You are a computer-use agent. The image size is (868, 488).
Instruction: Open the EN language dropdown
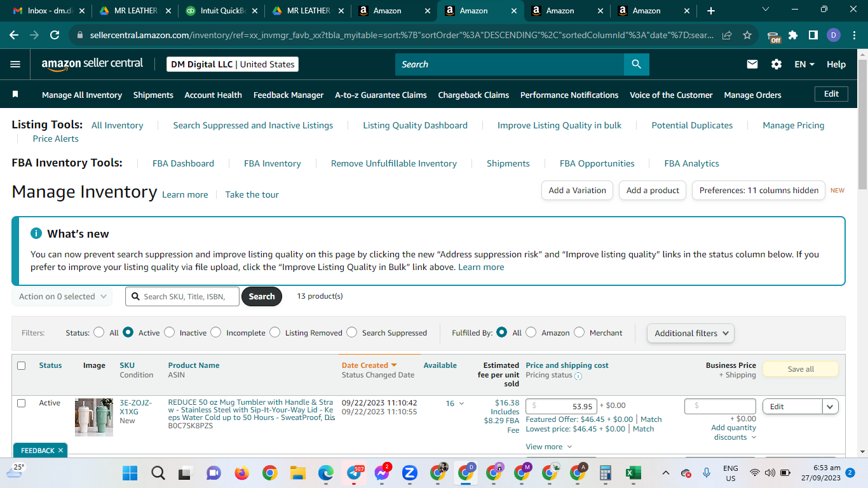coord(804,64)
